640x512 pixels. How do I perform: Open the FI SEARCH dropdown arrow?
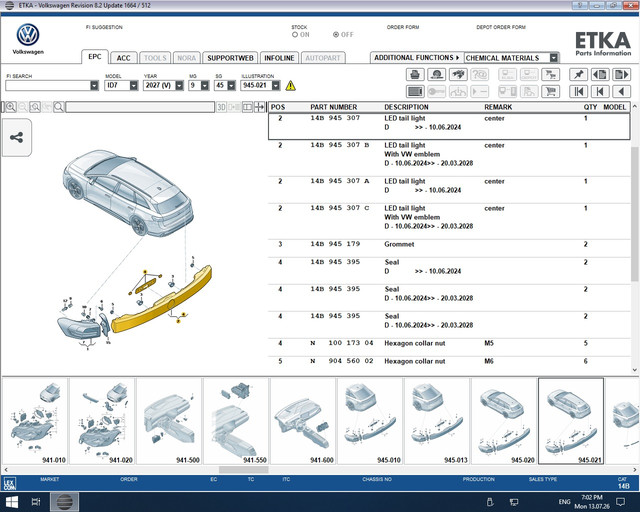pyautogui.click(x=94, y=85)
